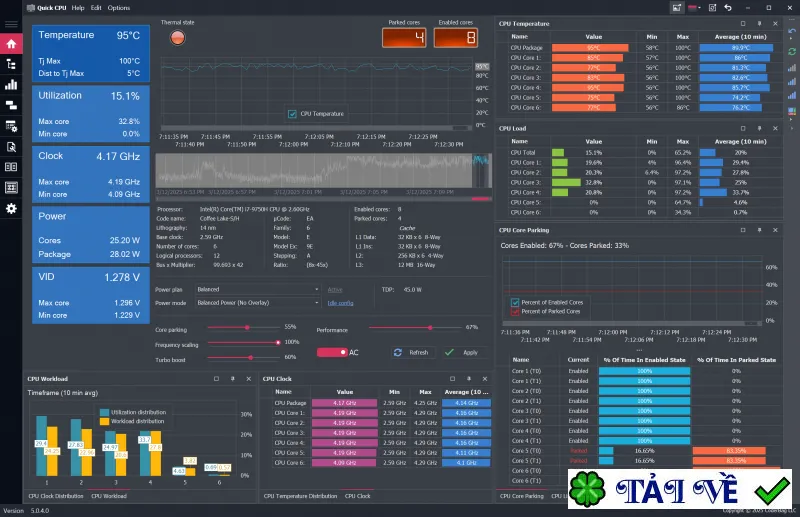Click the Parked cores LED counter
Screen dimensions: 800x517
404,37
